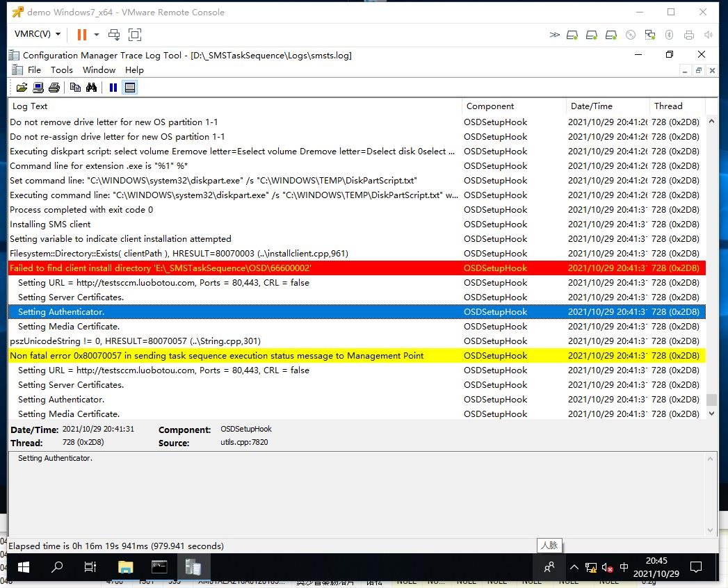Viewport: 728px width, 588px height.
Task: Open the Tools menu
Action: pos(61,70)
